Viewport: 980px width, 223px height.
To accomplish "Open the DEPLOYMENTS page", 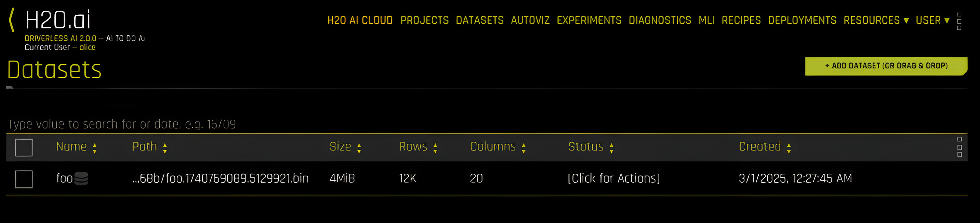I will (x=802, y=20).
